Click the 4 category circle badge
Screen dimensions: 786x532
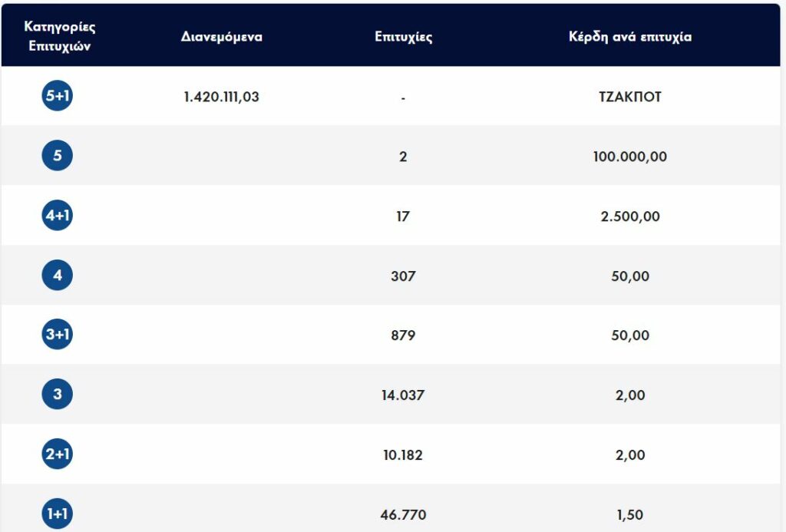[x=58, y=275]
